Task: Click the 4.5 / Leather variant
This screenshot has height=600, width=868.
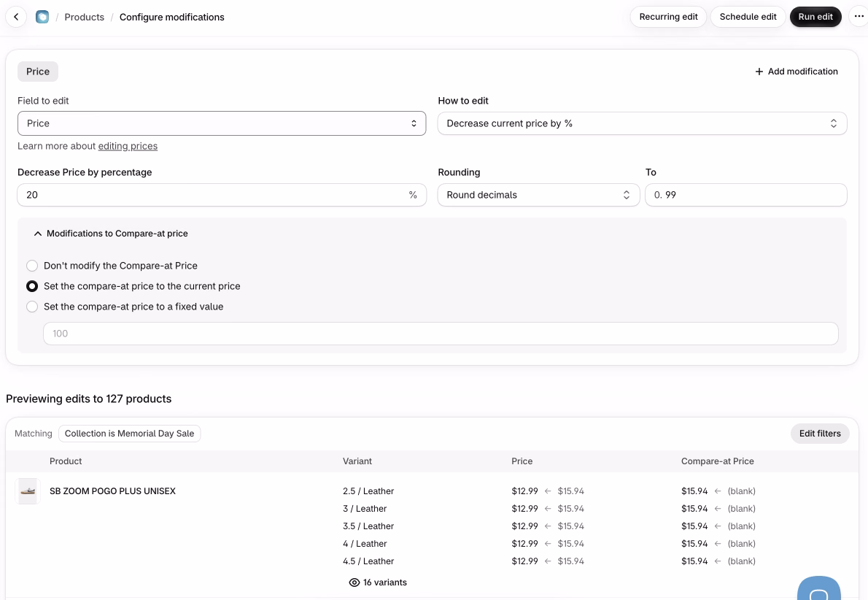Action: pos(368,561)
